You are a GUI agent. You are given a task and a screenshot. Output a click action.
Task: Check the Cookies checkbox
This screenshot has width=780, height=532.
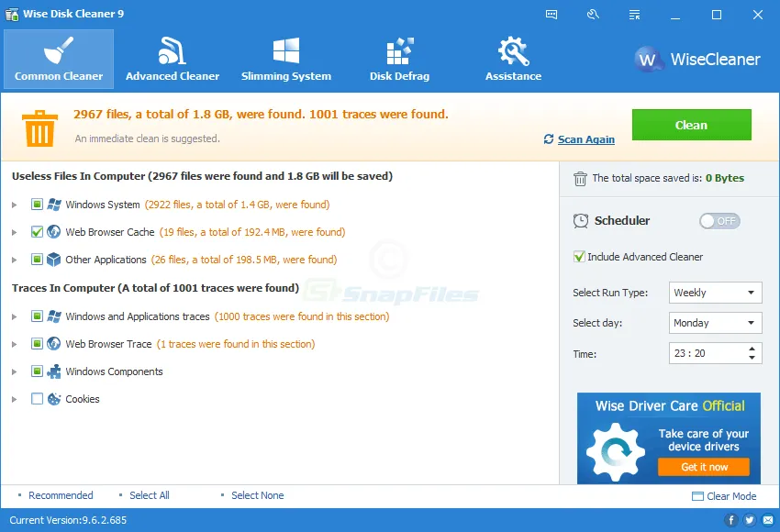pos(37,399)
